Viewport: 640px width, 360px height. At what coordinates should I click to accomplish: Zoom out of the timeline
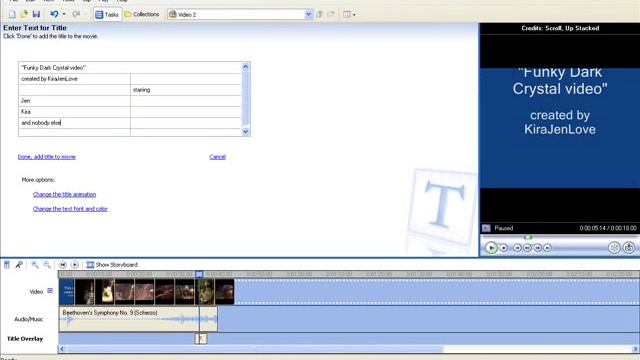point(47,265)
